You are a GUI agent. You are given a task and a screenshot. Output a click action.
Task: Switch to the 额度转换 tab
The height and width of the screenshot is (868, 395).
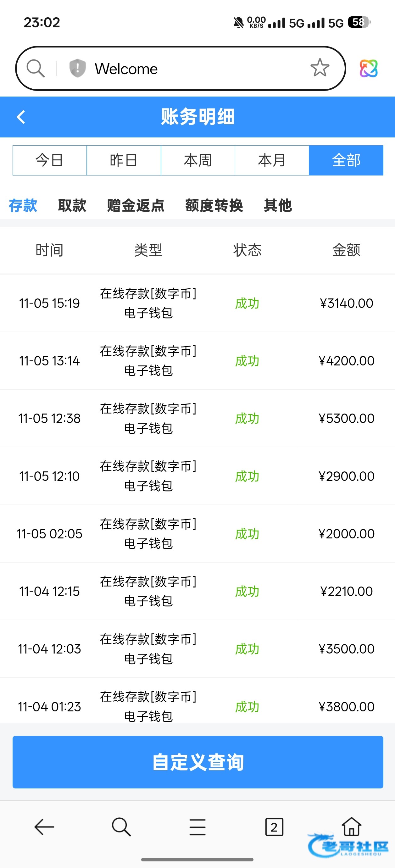coord(214,206)
